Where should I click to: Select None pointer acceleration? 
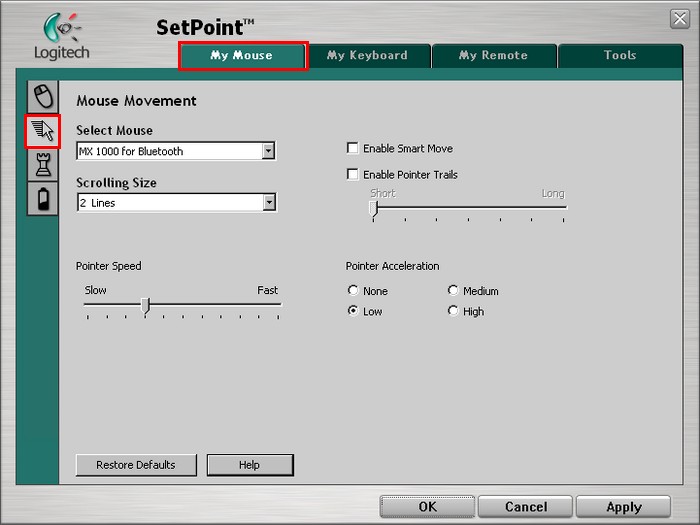pyautogui.click(x=353, y=291)
